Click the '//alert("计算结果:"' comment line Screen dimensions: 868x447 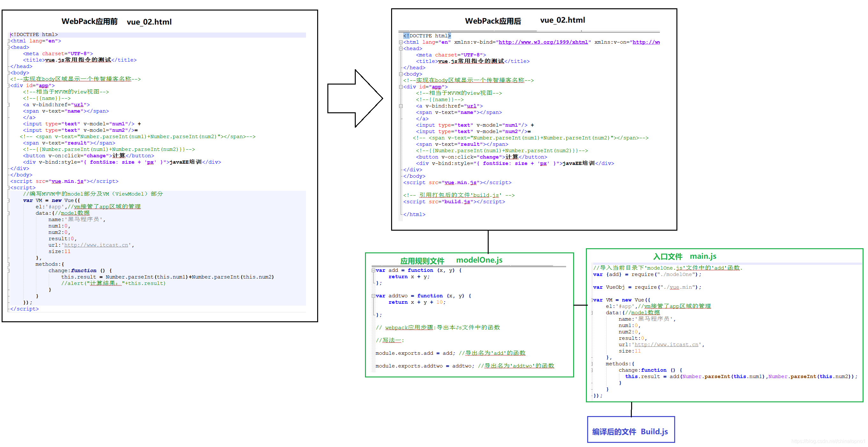(x=113, y=284)
